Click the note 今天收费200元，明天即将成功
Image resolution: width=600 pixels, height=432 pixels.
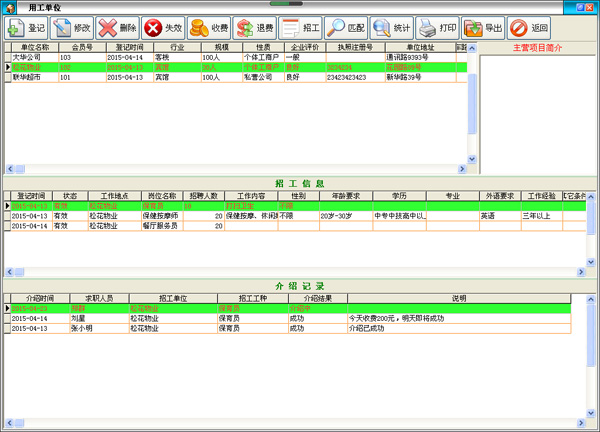click(x=396, y=318)
